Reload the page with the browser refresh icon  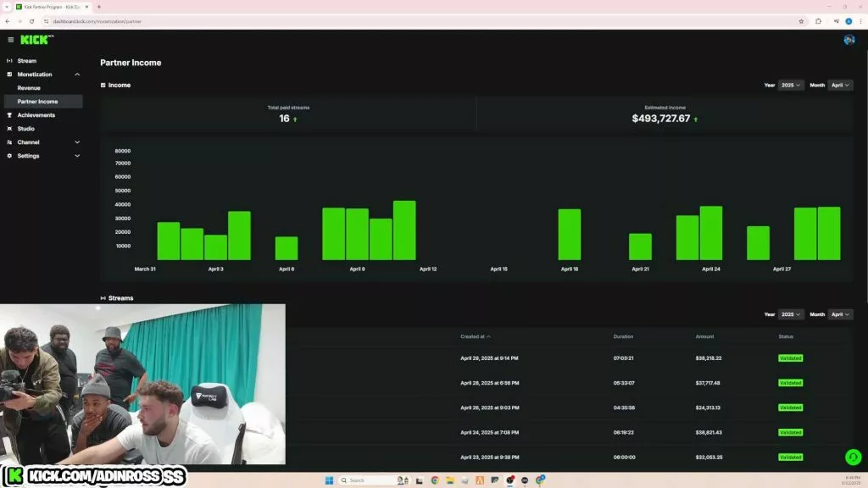tap(31, 21)
